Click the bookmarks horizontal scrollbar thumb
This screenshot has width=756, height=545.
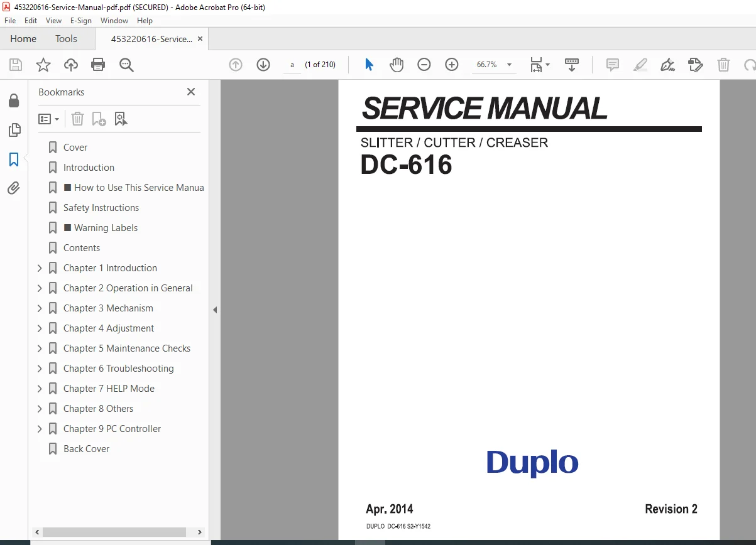click(114, 532)
